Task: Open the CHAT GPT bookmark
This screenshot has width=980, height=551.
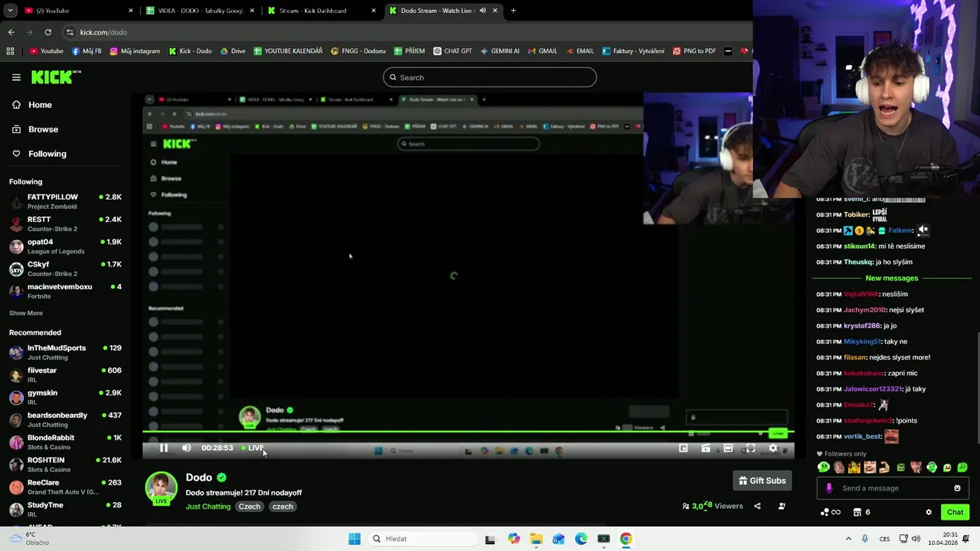Action: tap(452, 51)
